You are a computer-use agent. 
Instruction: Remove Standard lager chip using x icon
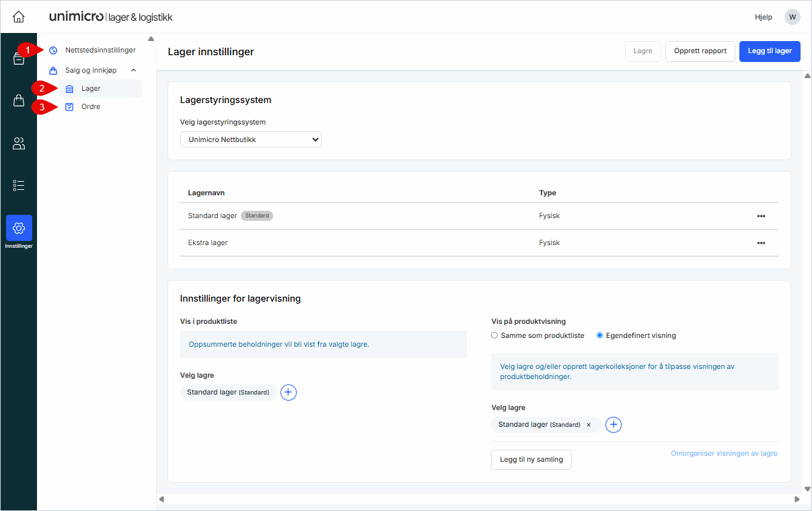(x=589, y=425)
